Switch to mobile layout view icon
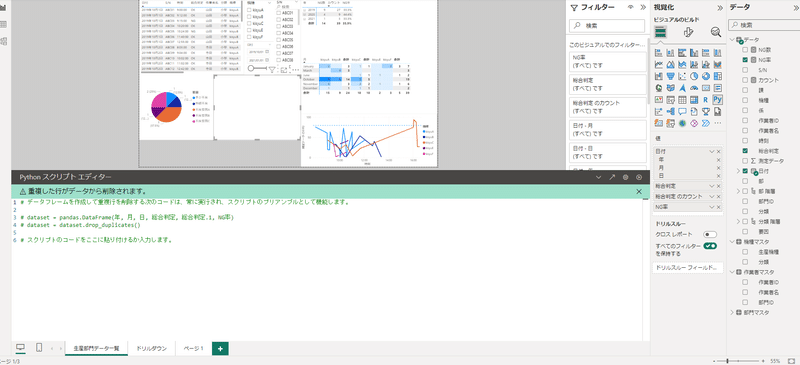Image resolution: width=800 pixels, height=365 pixels. [39, 348]
